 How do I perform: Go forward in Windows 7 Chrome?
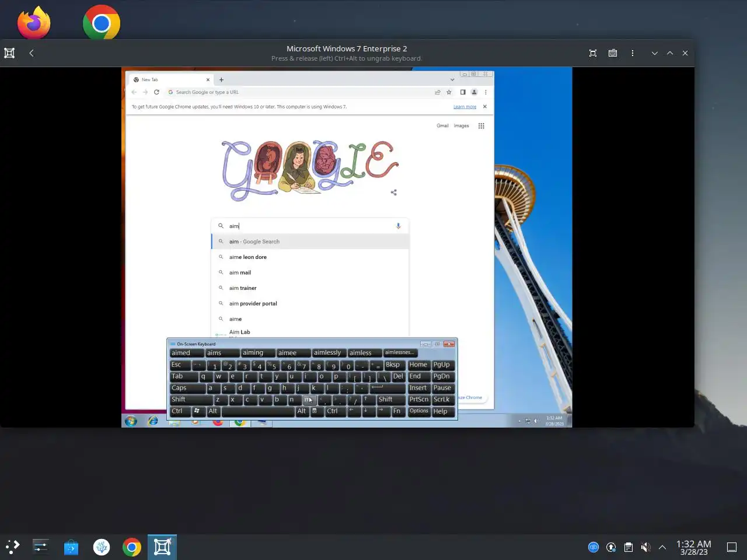pyautogui.click(x=145, y=92)
